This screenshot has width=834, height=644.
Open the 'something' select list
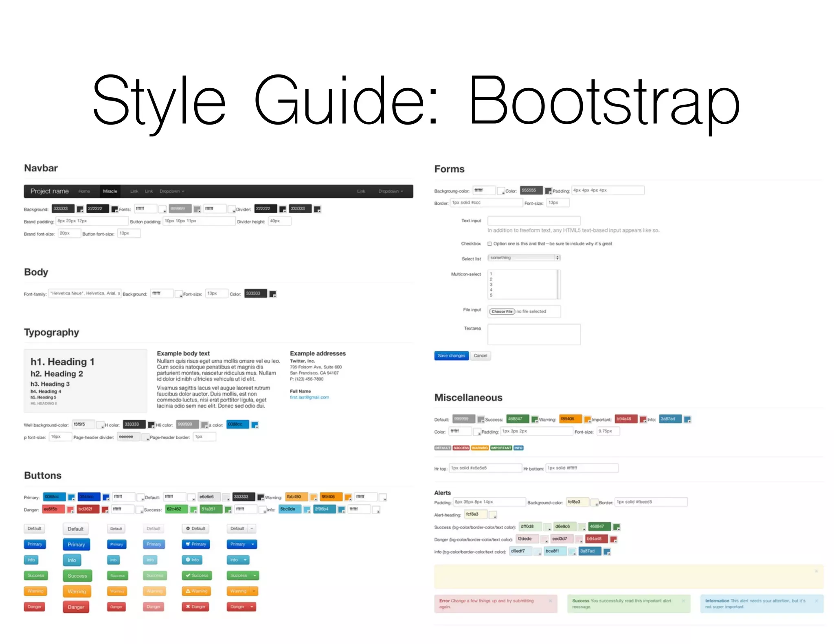tap(525, 258)
